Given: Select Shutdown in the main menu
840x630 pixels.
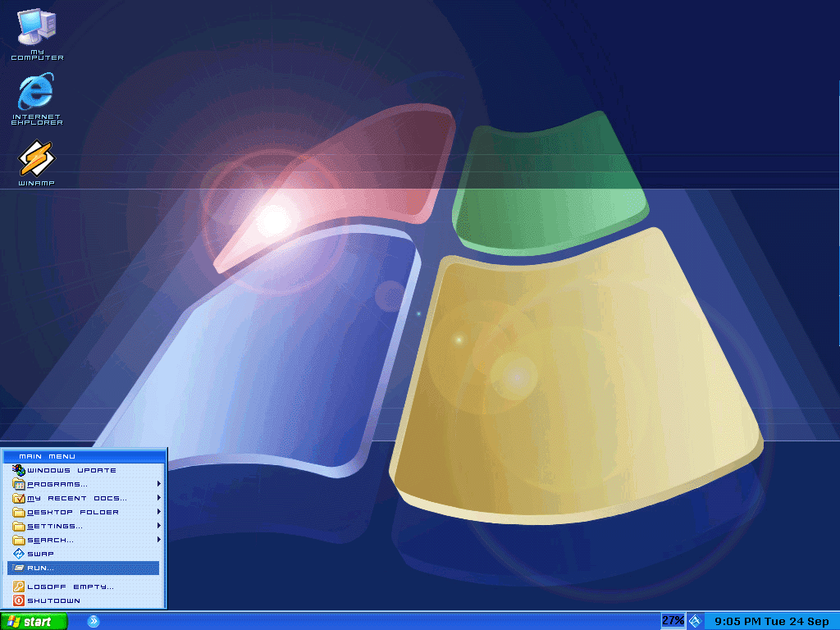Looking at the screenshot, I should pos(84,600).
